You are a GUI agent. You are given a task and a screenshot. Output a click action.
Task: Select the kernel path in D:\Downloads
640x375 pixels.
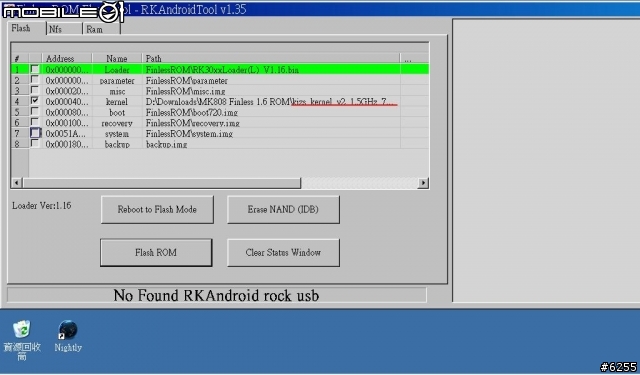tap(271, 102)
